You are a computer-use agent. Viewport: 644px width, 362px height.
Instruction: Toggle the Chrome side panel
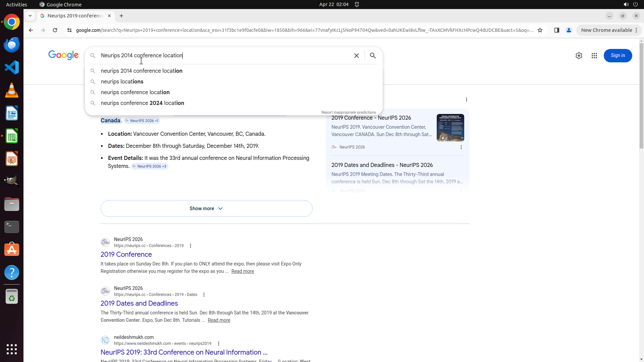pyautogui.click(x=556, y=30)
